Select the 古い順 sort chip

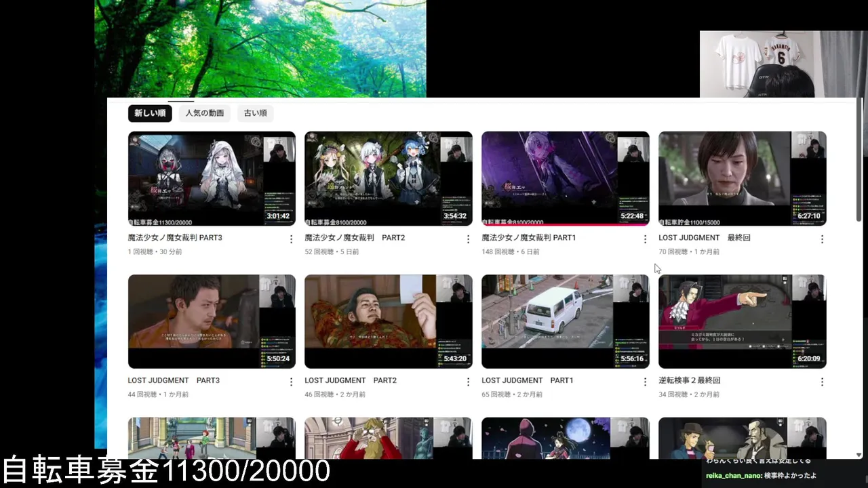256,113
